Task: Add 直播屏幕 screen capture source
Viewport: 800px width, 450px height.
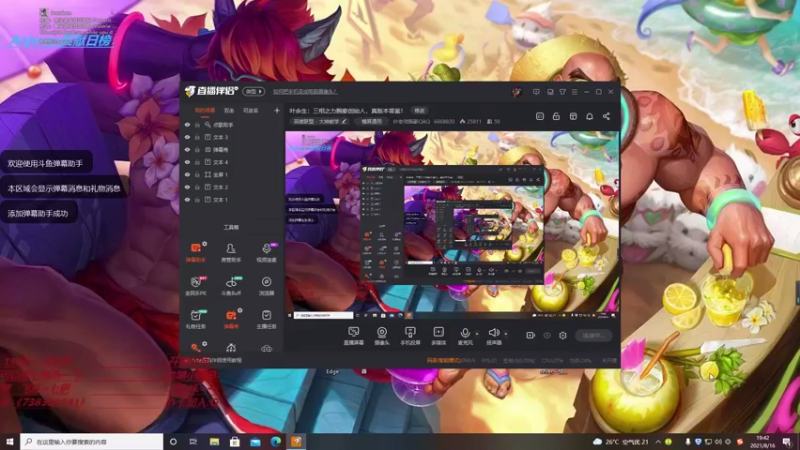Action: [x=353, y=336]
